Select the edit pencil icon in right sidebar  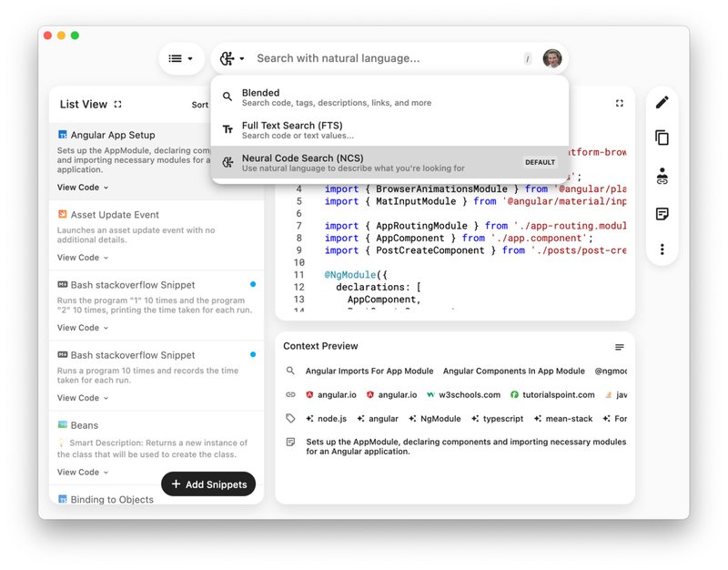pos(662,103)
